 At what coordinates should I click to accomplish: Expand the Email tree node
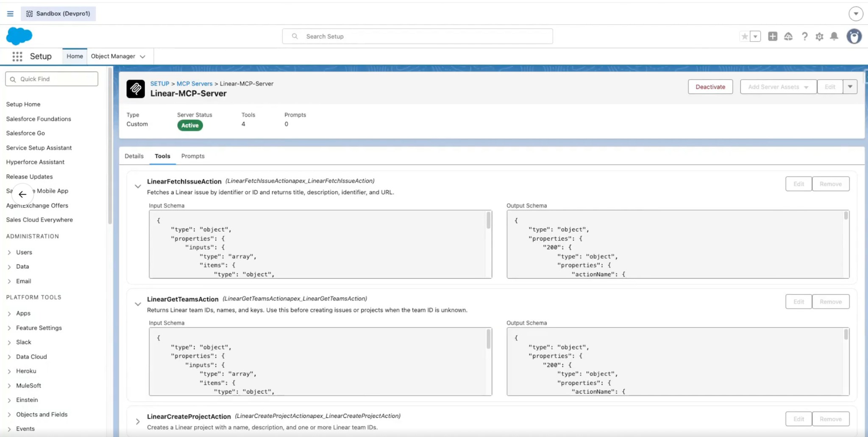9,281
